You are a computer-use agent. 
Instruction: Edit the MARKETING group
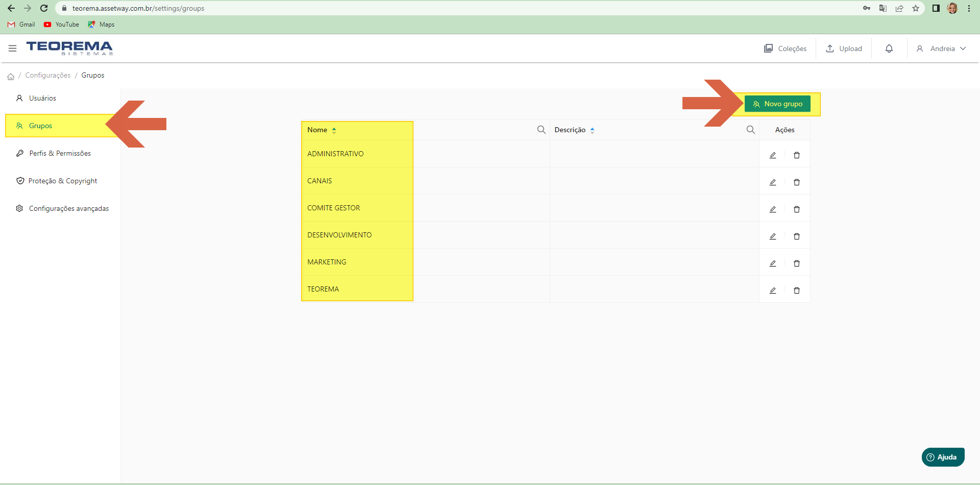(773, 263)
